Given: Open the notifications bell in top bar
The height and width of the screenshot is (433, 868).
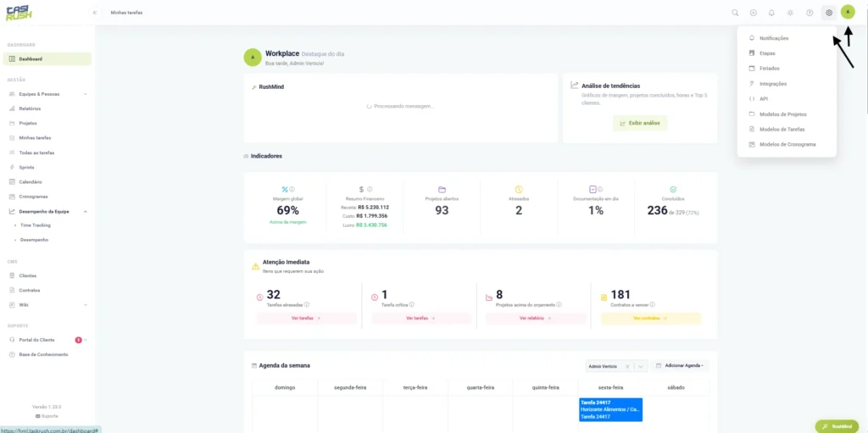Looking at the screenshot, I should pos(771,12).
